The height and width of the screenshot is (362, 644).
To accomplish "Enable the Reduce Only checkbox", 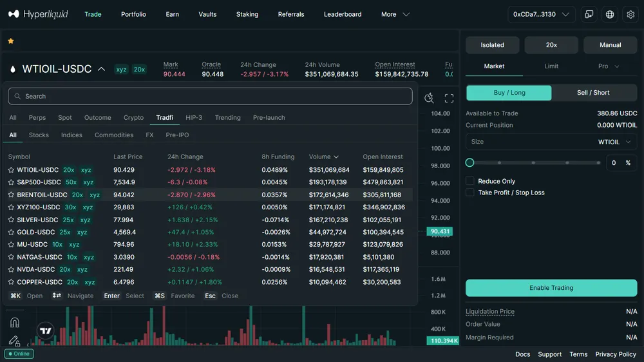I will pos(470,181).
